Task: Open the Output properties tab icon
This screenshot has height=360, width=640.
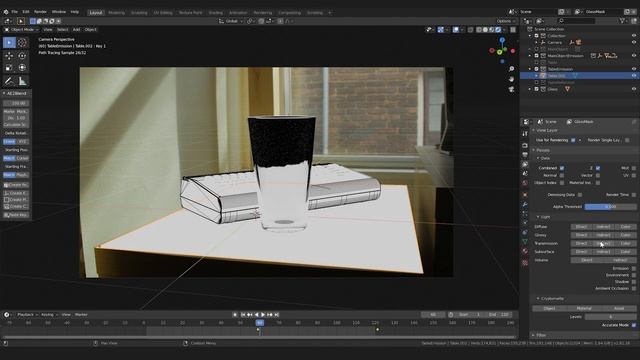Action: click(525, 155)
